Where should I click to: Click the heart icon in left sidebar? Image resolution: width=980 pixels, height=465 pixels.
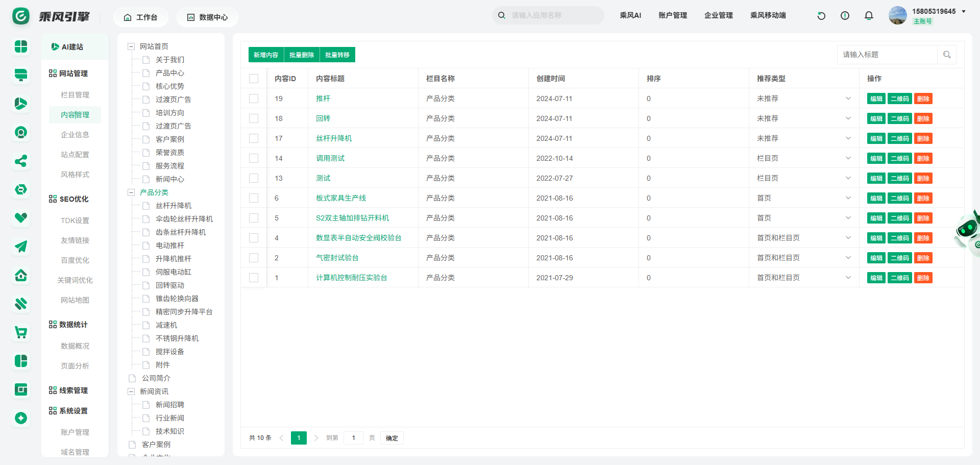(21, 218)
